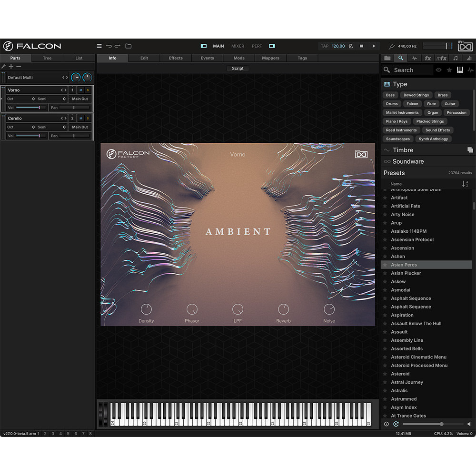
Task: Toggle the favorites star filter next to Search
Action: pos(449,70)
